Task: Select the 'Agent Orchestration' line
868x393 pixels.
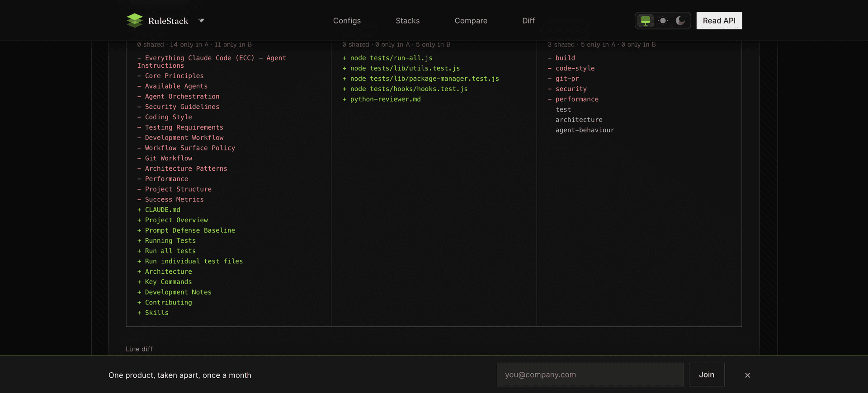Action: (178, 97)
